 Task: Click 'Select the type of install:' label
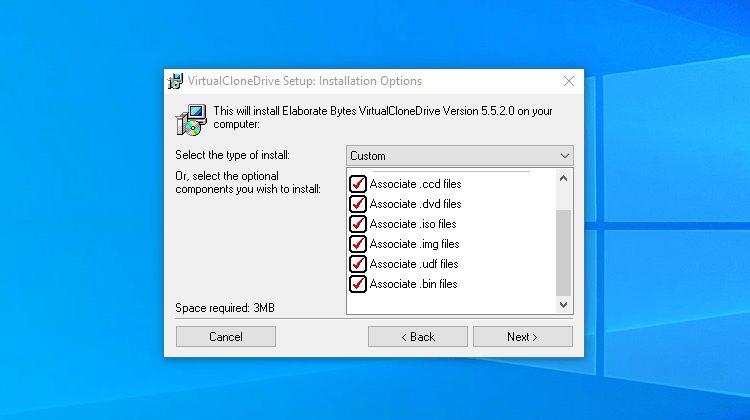[232, 155]
